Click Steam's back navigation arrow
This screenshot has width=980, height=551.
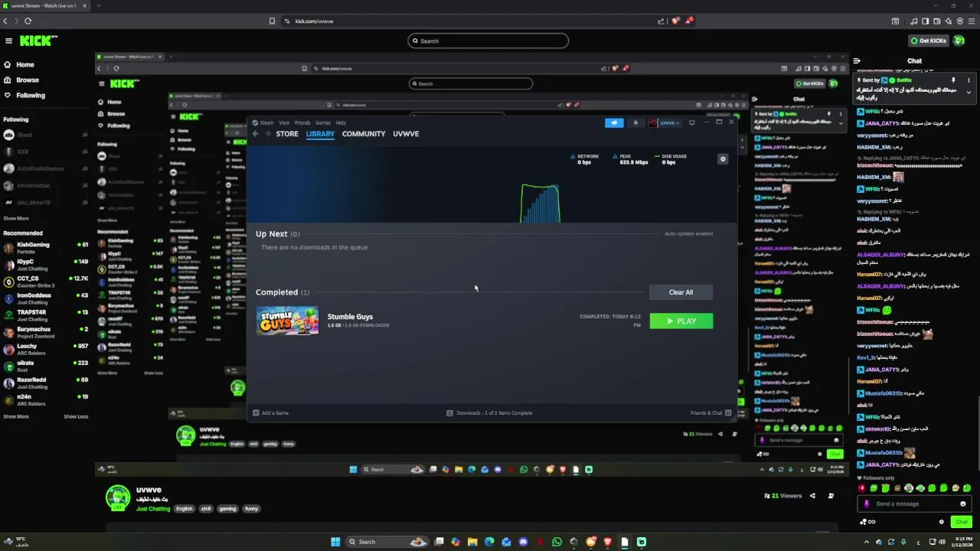(x=256, y=134)
